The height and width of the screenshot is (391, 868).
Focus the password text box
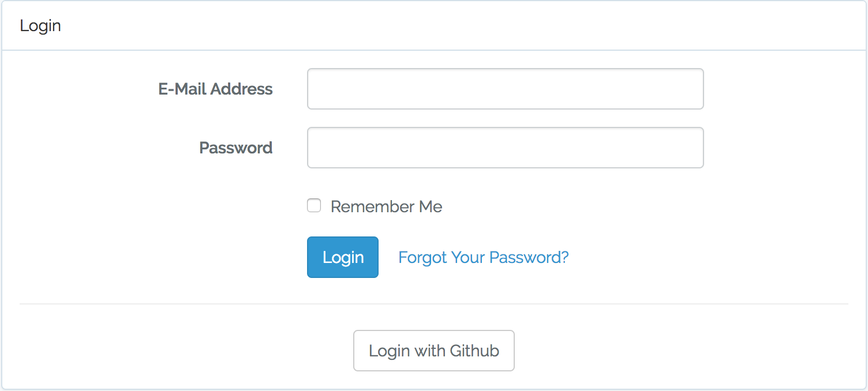[x=505, y=148]
